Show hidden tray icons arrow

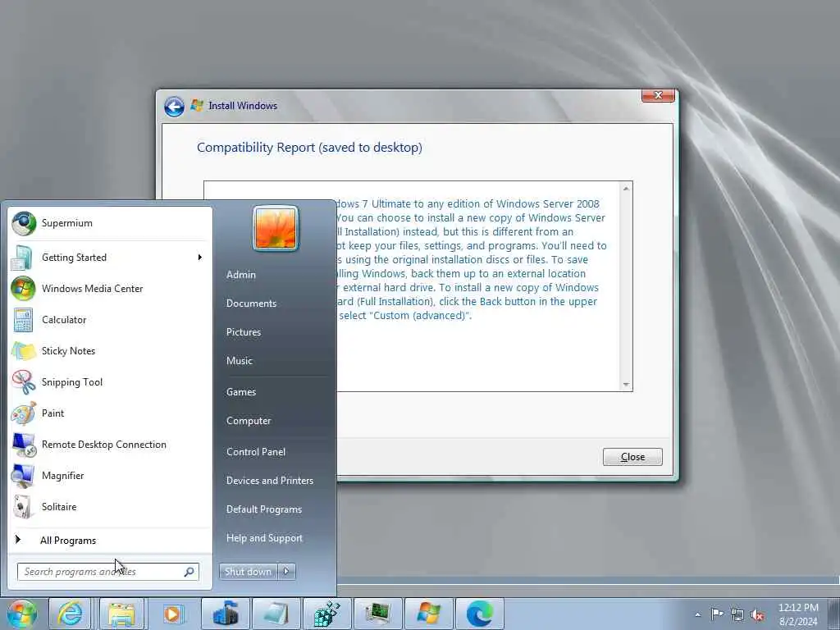697,614
